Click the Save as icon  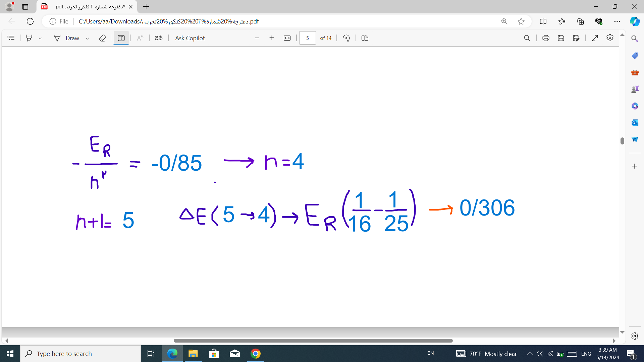(576, 38)
